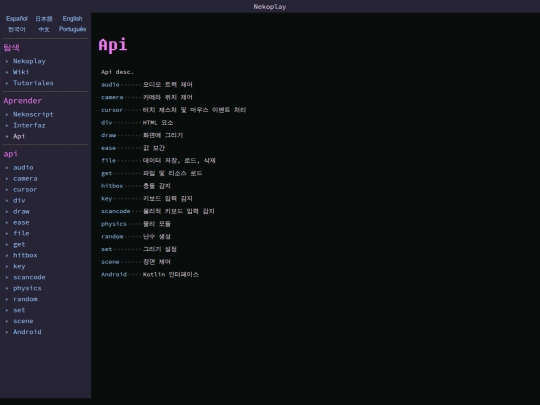Screen dimensions: 540x405
Task: Open ease in the api sidebar list
Action: pyautogui.click(x=21, y=222)
